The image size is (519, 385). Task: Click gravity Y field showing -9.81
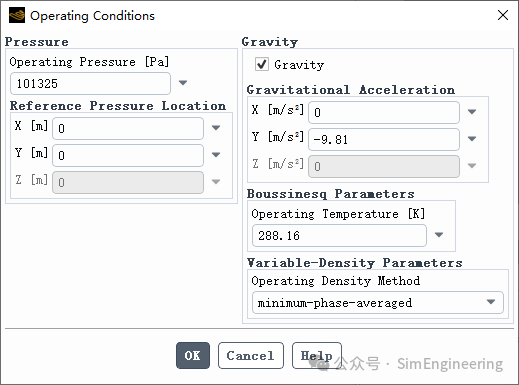pos(384,139)
